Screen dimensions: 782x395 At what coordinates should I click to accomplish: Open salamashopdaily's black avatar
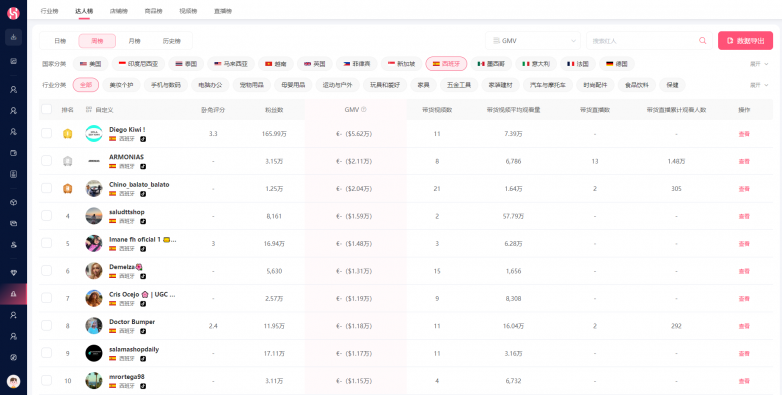coord(94,353)
